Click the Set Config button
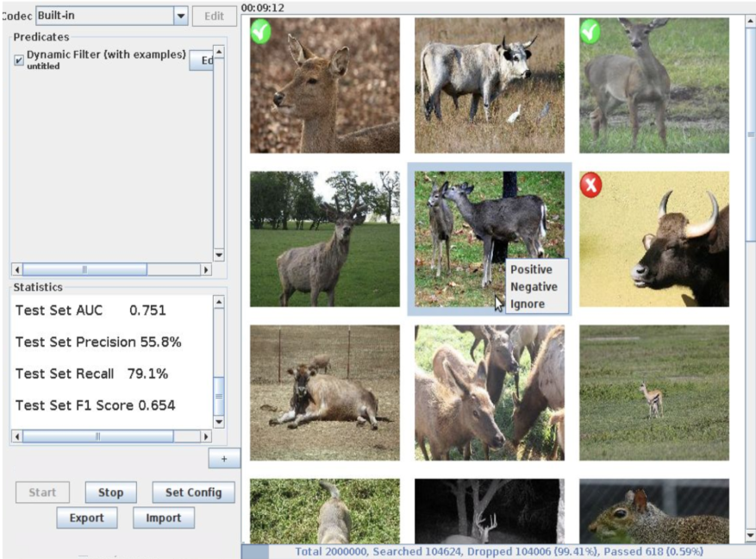756x559 pixels. point(193,492)
